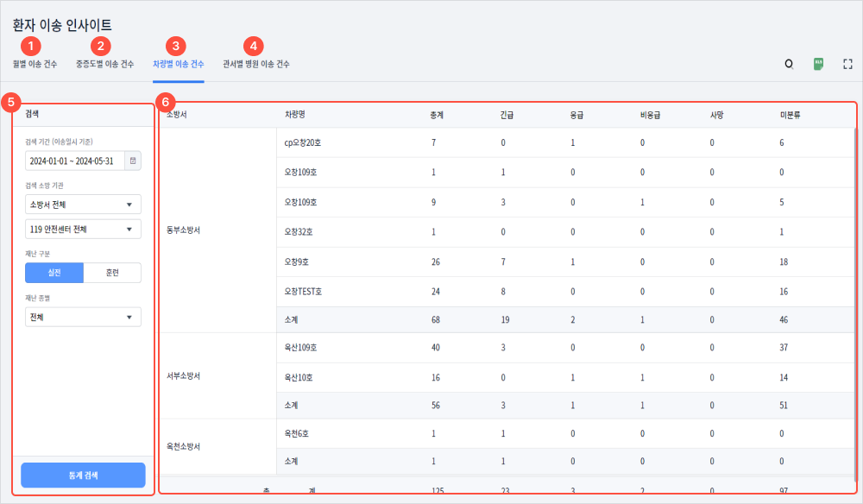Click the 총계 column header
This screenshot has width=863, height=504.
tap(438, 114)
